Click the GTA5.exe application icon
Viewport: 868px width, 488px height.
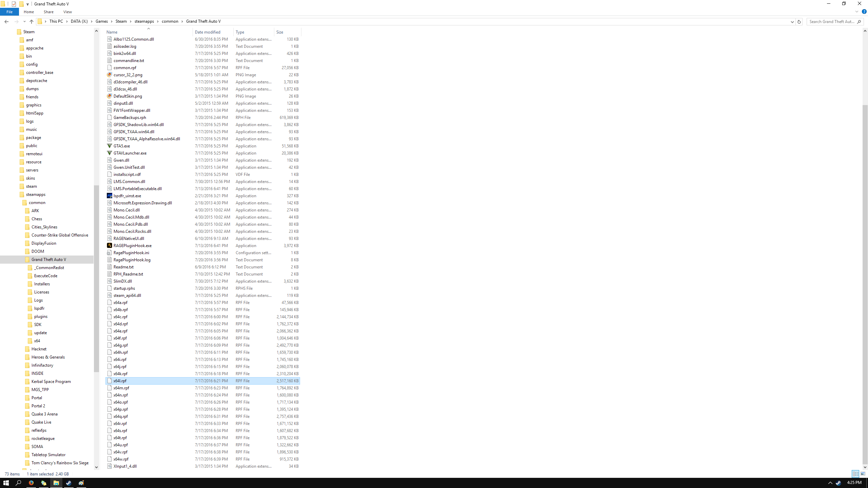click(x=109, y=146)
